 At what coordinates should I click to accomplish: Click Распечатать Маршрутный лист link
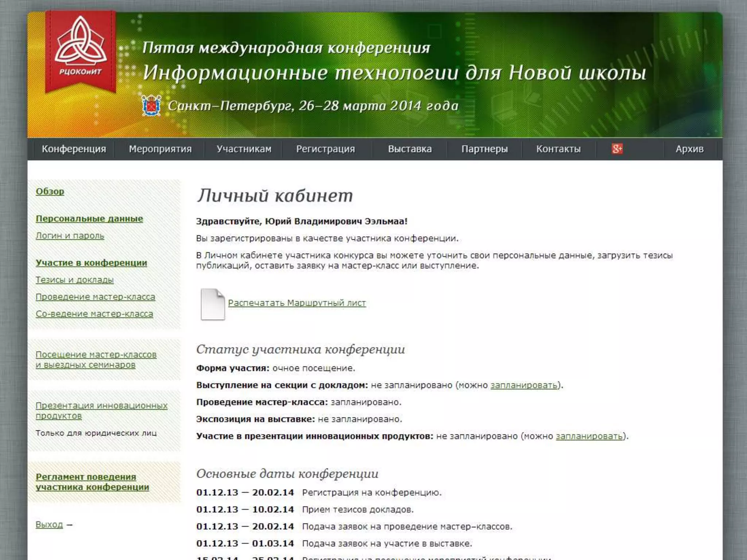click(297, 303)
